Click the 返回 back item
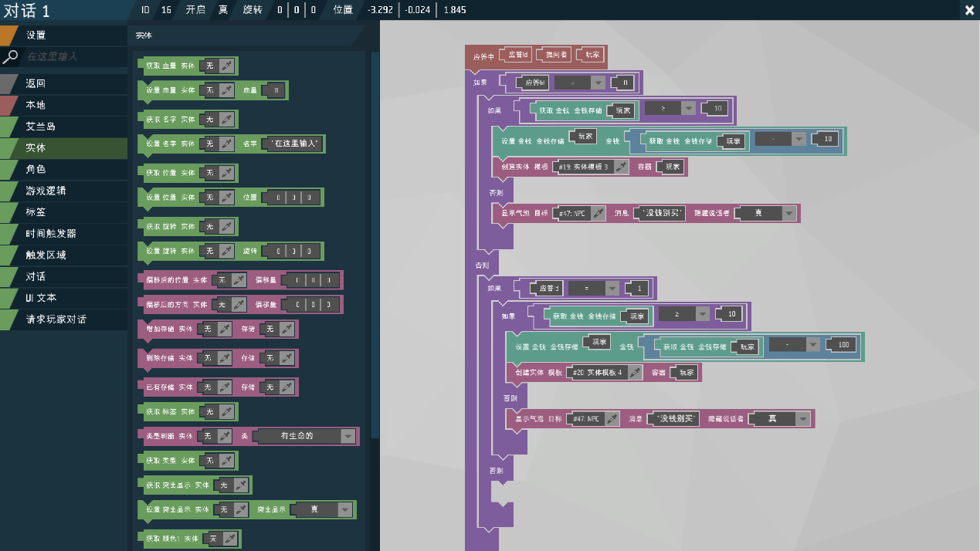Image resolution: width=980 pixels, height=551 pixels. pos(36,83)
